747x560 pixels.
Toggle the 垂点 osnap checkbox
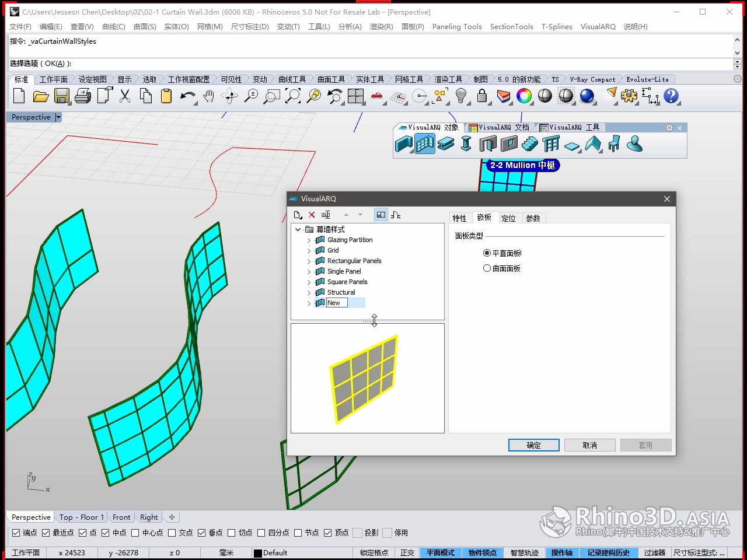coord(202,533)
